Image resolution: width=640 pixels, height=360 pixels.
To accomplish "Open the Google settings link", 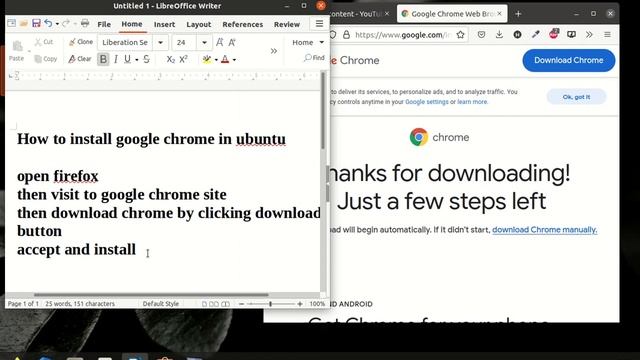I will [427, 102].
